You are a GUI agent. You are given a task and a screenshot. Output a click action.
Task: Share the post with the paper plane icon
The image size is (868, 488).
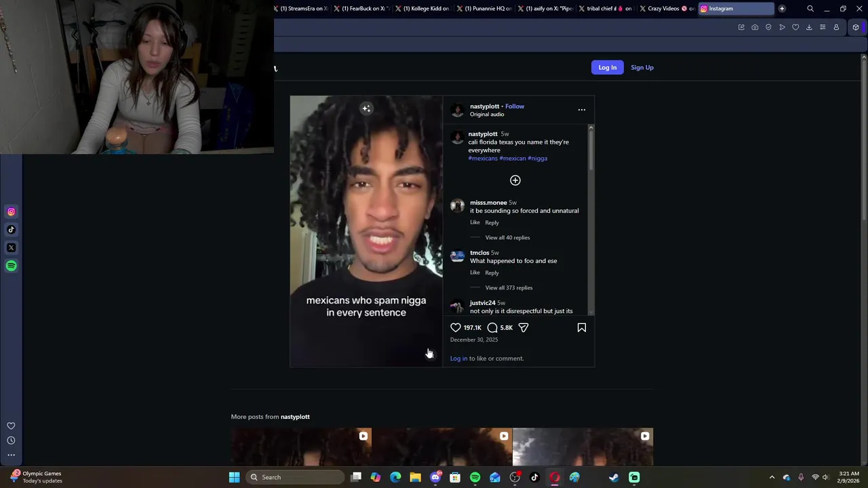(524, 327)
